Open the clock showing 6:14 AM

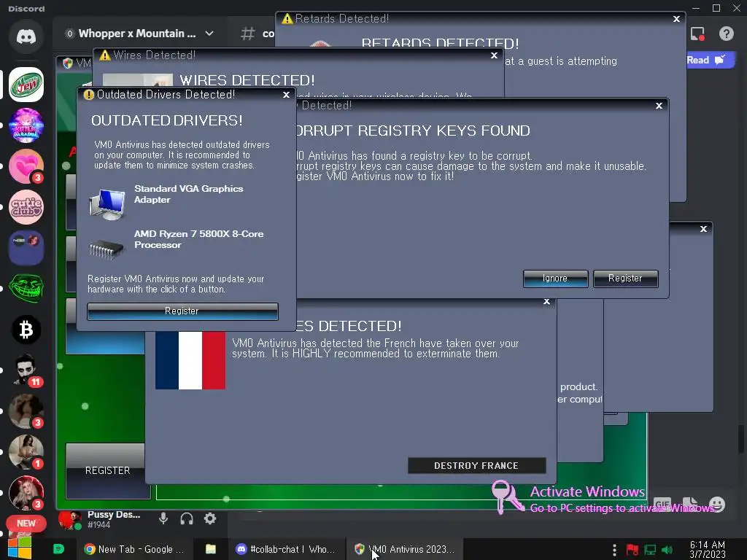pos(708,549)
